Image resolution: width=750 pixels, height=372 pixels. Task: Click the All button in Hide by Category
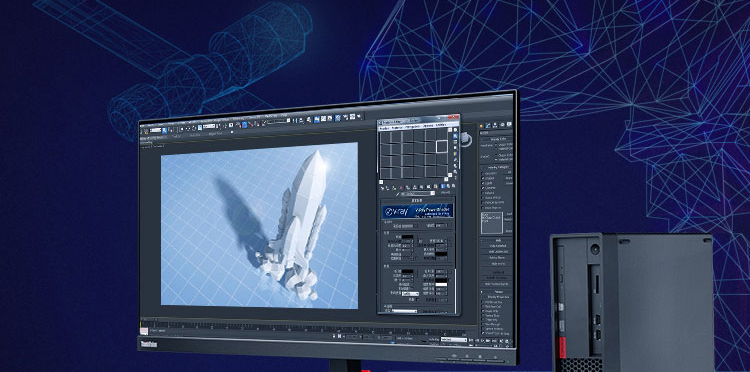(509, 172)
